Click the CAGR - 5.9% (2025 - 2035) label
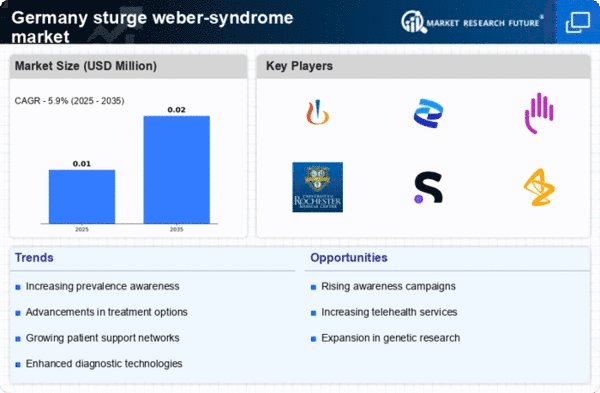The image size is (600, 393). tap(69, 101)
